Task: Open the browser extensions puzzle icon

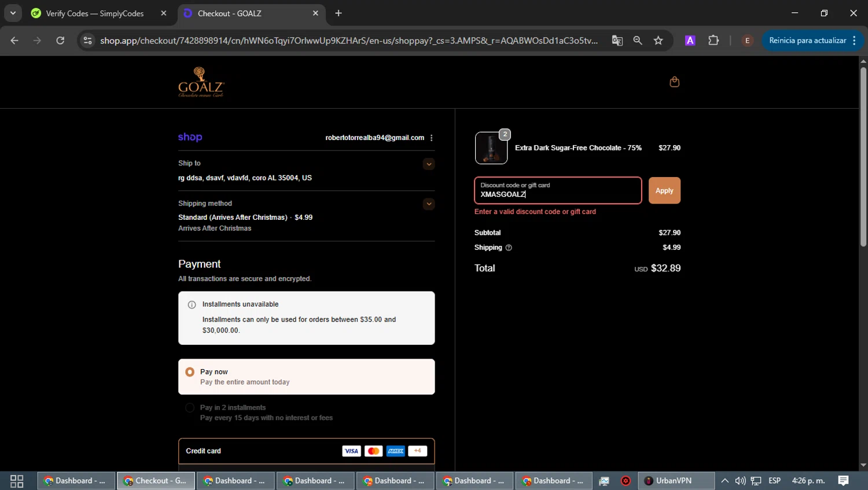Action: click(713, 40)
